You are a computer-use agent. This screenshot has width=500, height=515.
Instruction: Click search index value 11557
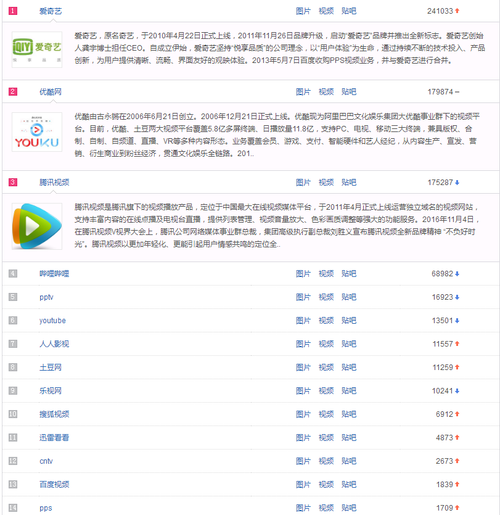(x=443, y=344)
